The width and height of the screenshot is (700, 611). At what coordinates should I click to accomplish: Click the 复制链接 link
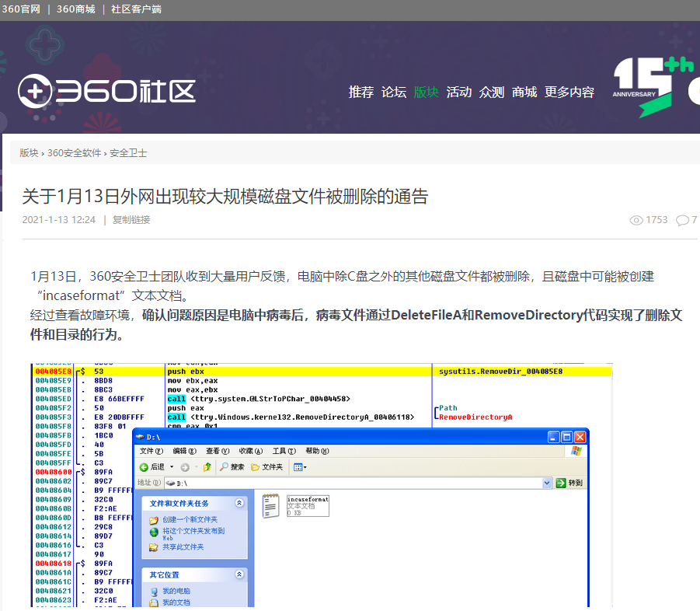(131, 220)
